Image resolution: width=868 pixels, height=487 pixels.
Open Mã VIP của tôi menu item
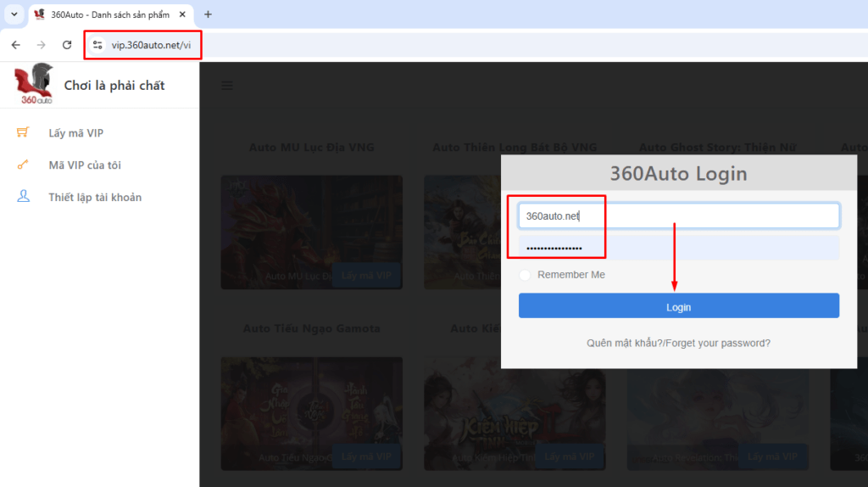[85, 165]
